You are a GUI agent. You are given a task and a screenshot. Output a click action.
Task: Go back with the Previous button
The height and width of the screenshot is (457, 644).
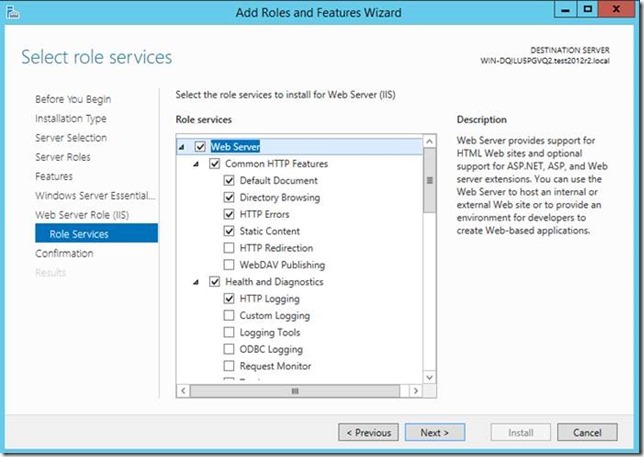coord(368,433)
